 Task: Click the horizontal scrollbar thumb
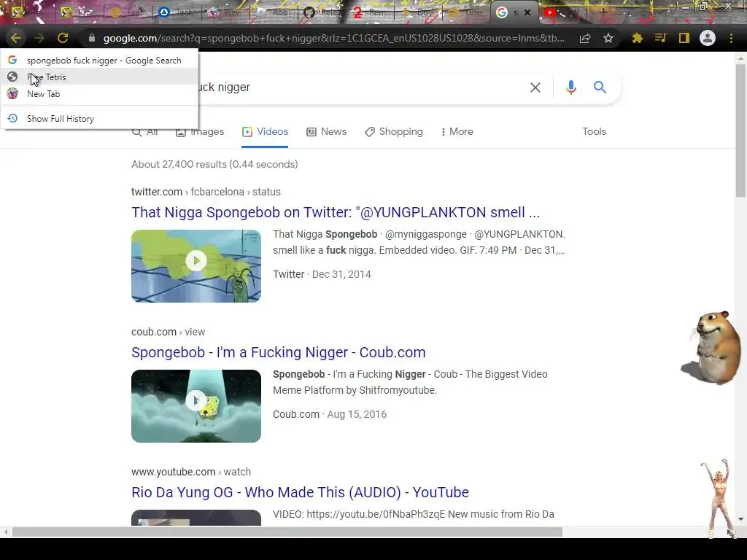[287, 532]
